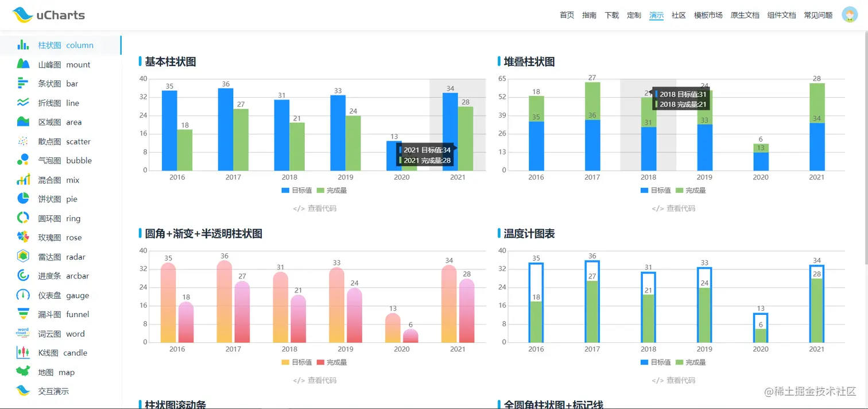
Task: Select the rose chart sidebar icon
Action: point(23,237)
